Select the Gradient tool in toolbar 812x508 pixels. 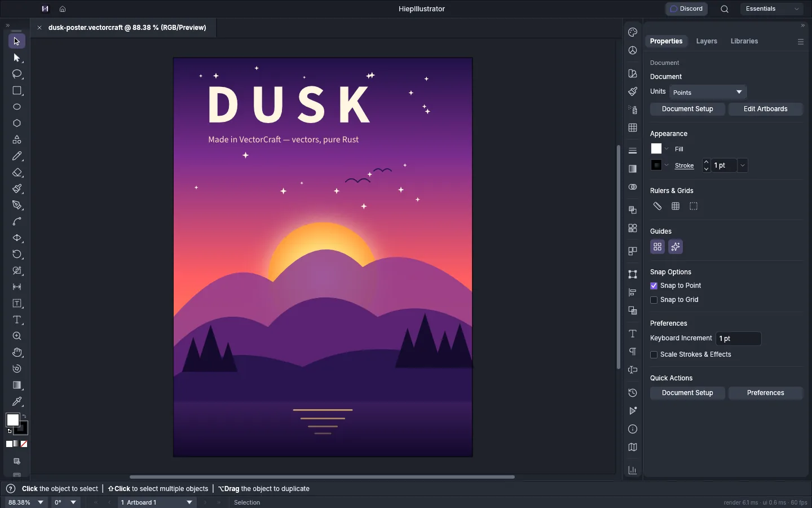[x=17, y=386]
